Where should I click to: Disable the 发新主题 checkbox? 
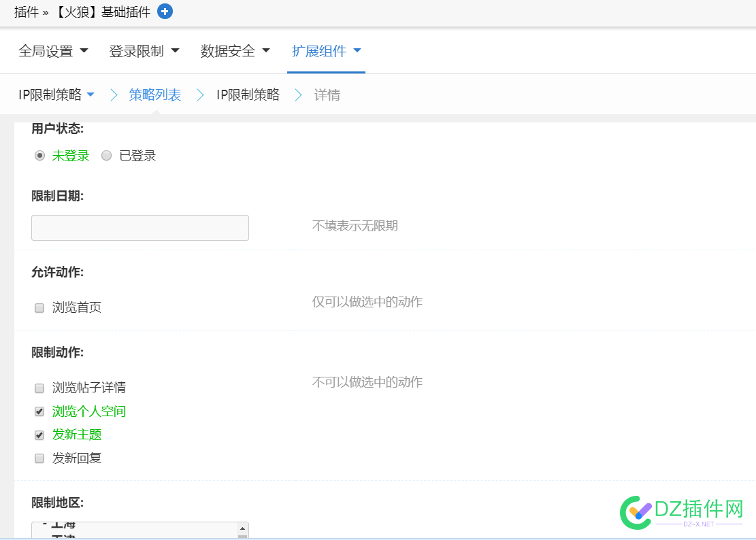(39, 435)
